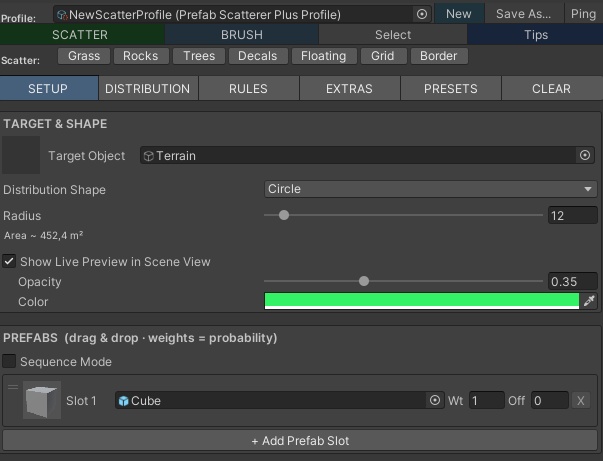Screen dimensions: 603x461
Task: Click the 'TARGET & SHAPE' section header
Action: 55,124
